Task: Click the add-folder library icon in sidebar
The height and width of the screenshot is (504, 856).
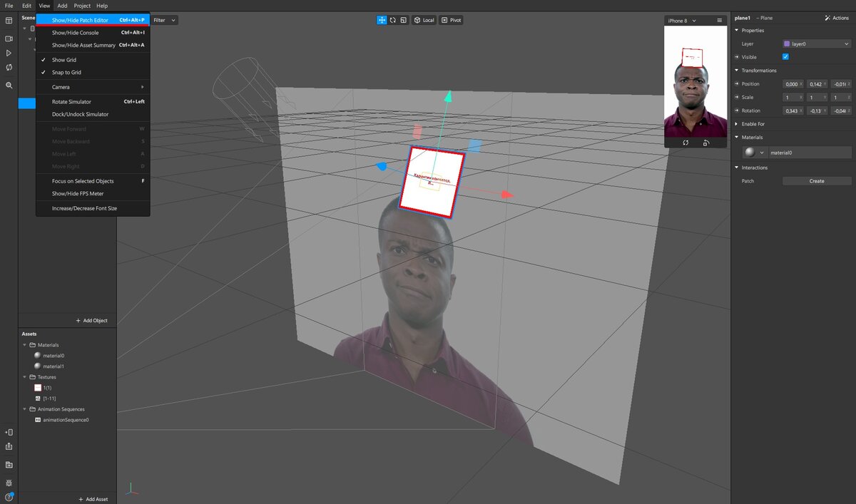Action: tap(9, 465)
